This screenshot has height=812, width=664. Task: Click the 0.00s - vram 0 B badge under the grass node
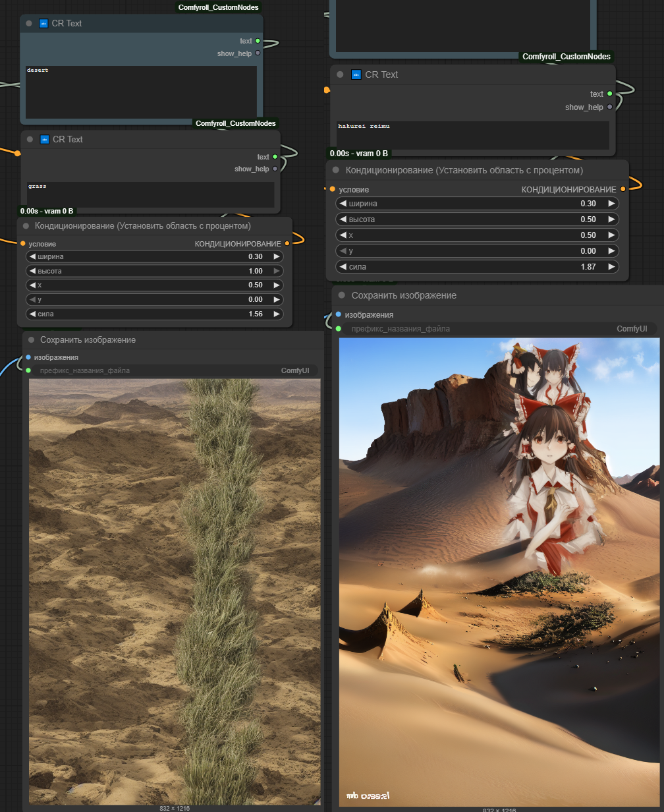(47, 211)
